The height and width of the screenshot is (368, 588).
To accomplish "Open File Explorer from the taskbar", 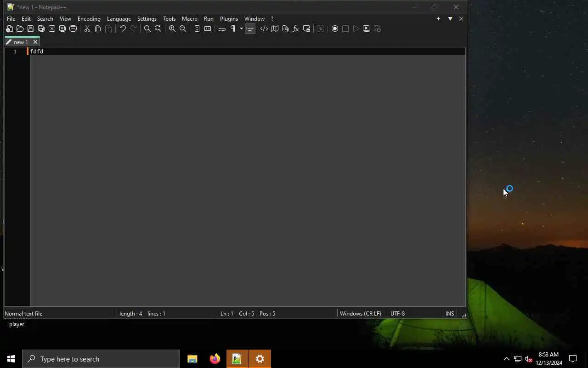I will (x=192, y=359).
